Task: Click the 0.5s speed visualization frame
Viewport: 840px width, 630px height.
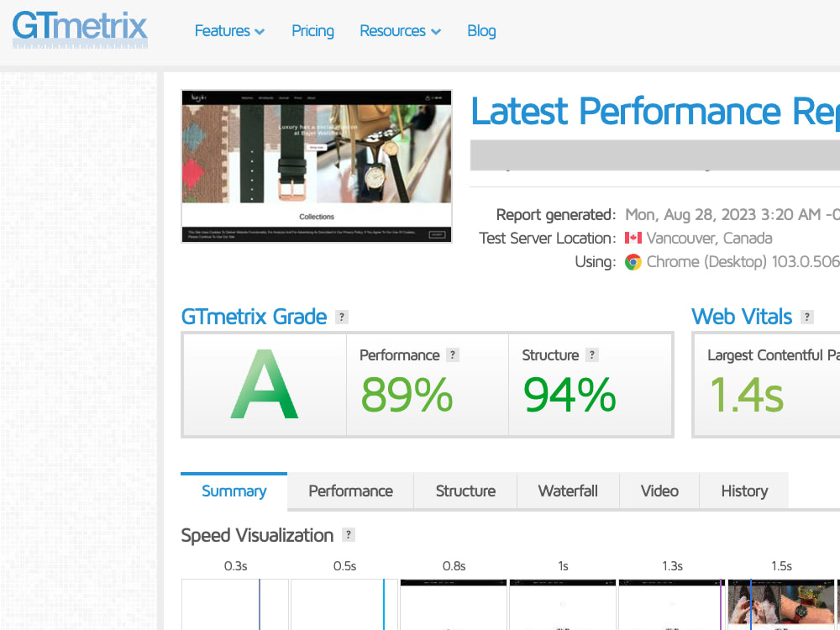Action: [x=344, y=604]
